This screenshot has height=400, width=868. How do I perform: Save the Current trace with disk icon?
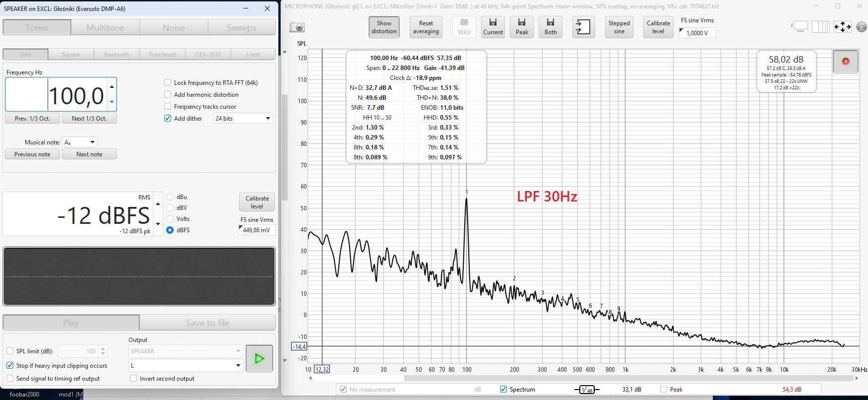point(493,27)
